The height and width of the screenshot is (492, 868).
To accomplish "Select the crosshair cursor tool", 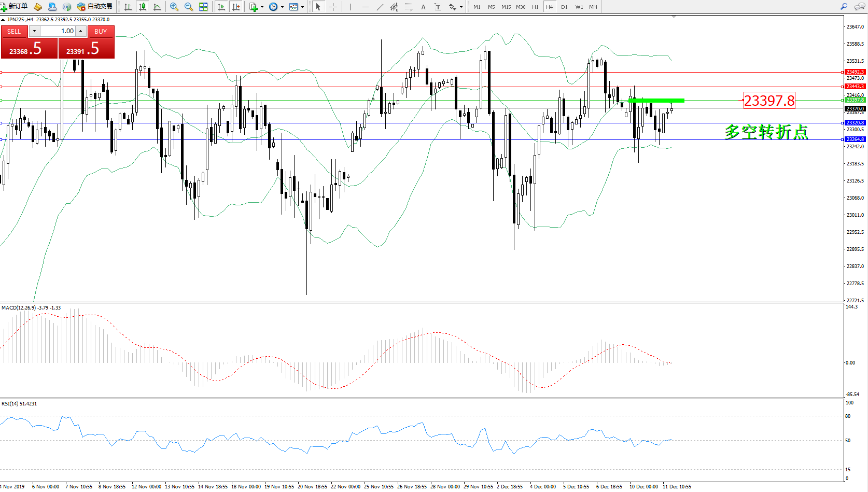I will [333, 7].
